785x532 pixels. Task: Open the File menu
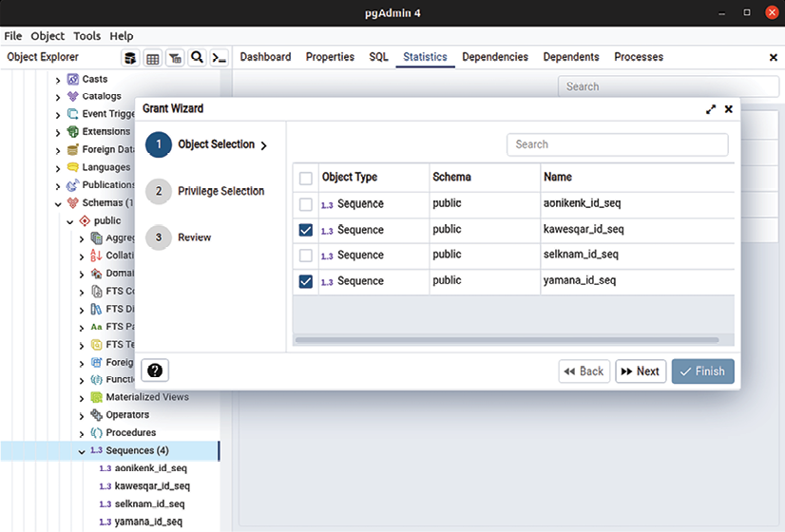13,36
